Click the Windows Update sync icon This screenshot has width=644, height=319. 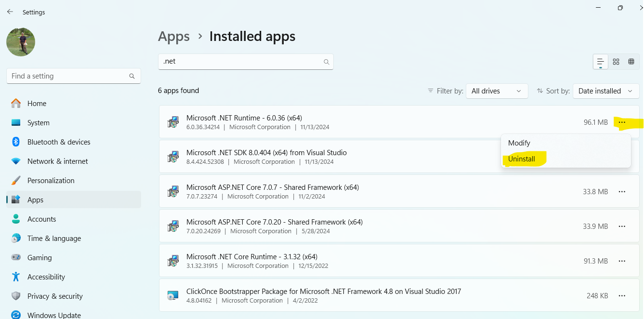(x=16, y=315)
